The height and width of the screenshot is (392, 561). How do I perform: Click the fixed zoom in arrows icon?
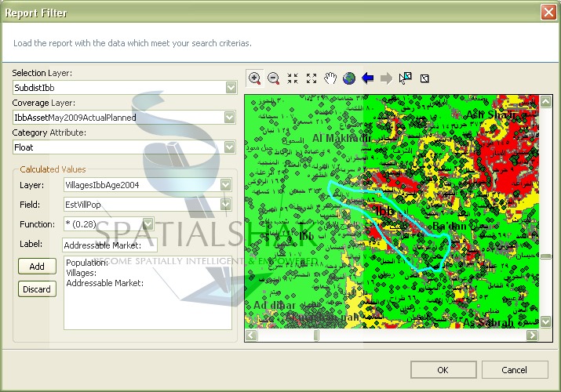click(x=293, y=78)
